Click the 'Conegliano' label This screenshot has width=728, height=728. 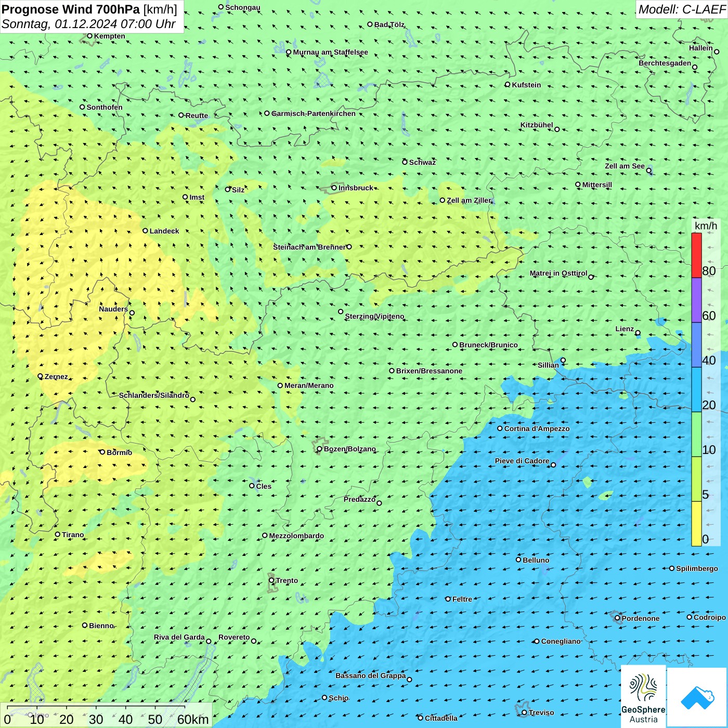pyautogui.click(x=561, y=641)
